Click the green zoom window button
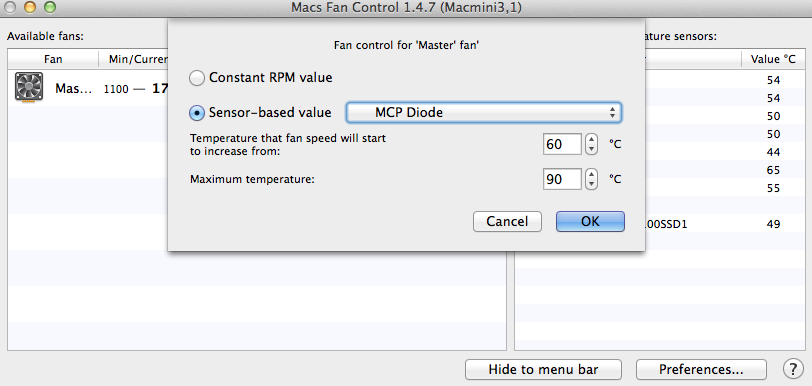Viewport: 812px width, 386px height. click(x=50, y=7)
